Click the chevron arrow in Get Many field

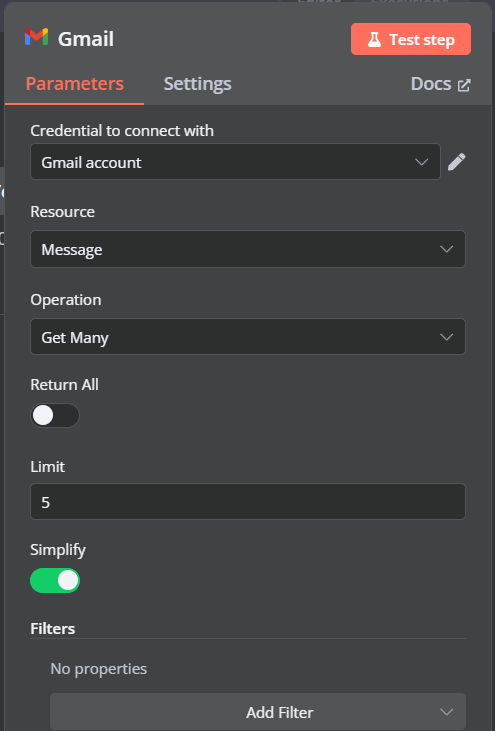click(447, 337)
